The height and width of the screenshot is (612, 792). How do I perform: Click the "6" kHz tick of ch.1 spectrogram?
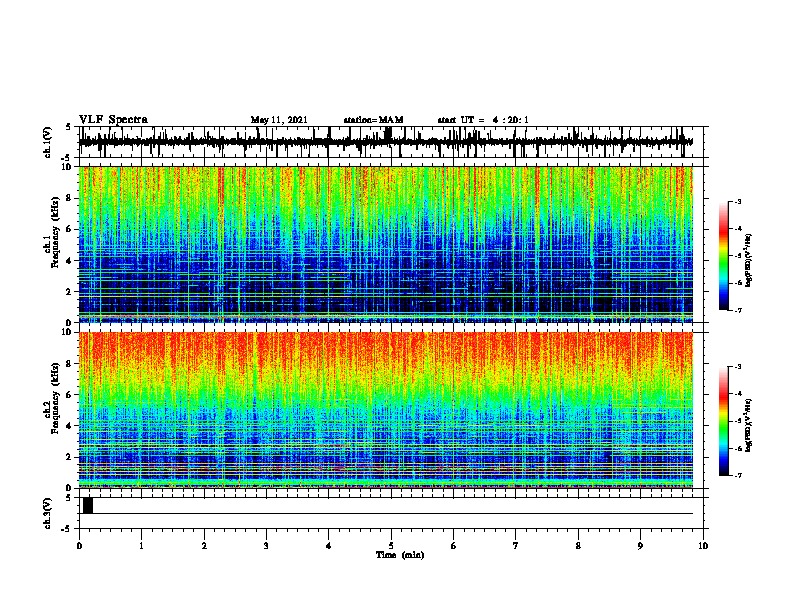[71, 229]
